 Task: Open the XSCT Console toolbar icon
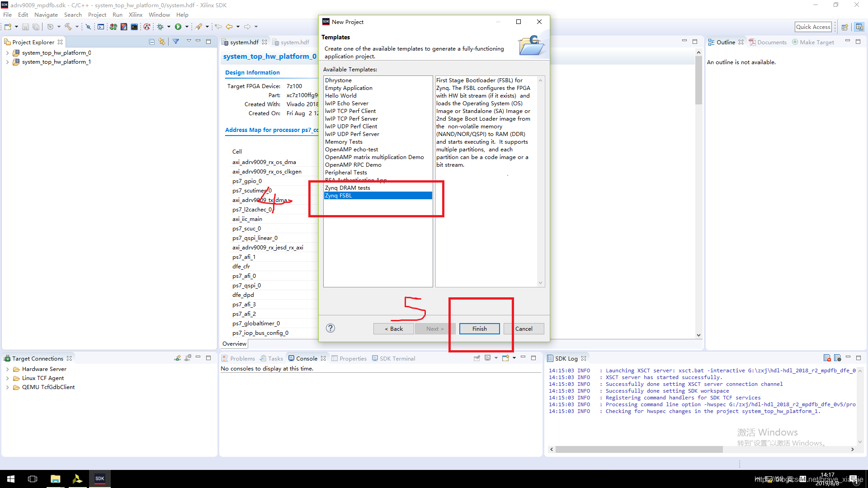(101, 27)
